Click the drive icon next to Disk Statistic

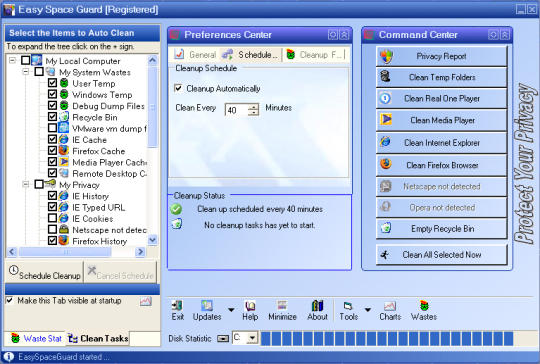coord(223,339)
